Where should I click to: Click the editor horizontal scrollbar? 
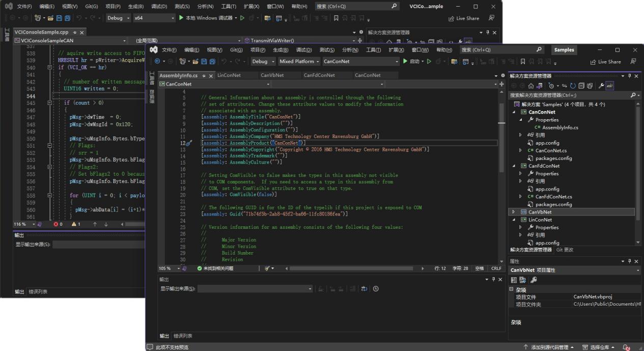coord(351,268)
